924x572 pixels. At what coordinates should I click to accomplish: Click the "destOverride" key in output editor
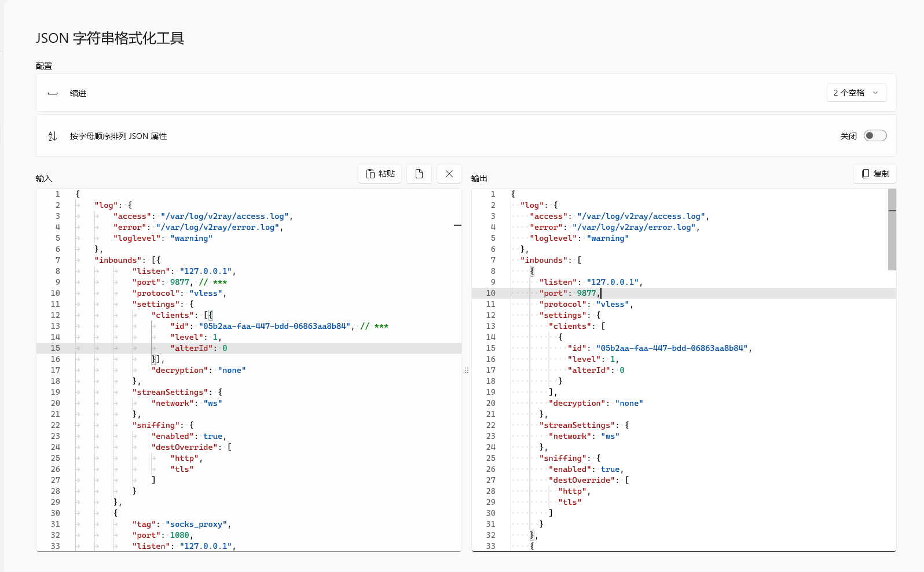point(581,480)
